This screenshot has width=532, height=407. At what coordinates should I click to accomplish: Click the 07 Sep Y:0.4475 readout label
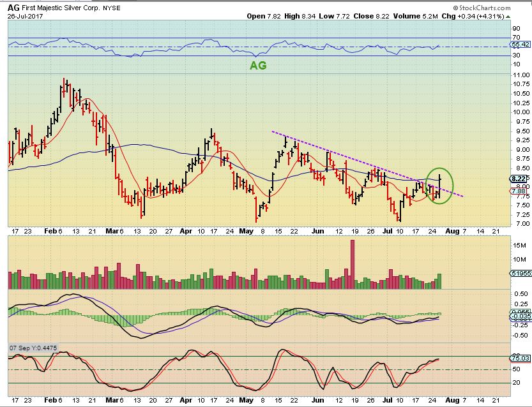point(33,348)
